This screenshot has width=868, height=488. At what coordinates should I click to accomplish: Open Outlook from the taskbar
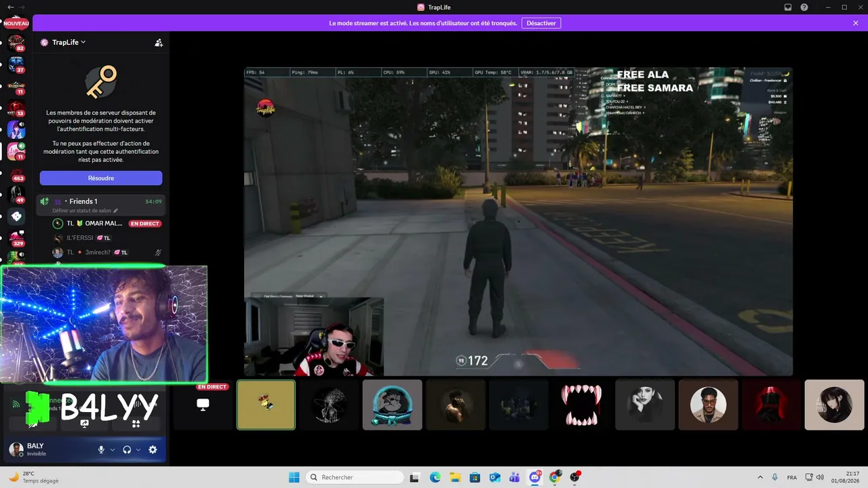tap(495, 477)
